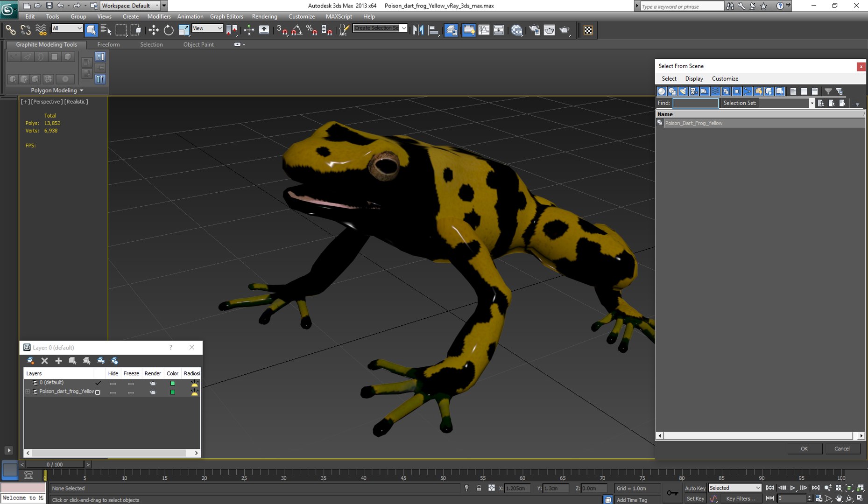Click the time slider showing 0 / 100
This screenshot has width=868, height=504.
[x=55, y=464]
